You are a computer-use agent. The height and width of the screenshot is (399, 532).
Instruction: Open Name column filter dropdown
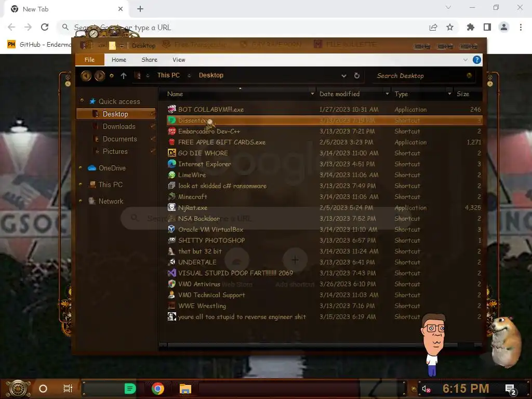pyautogui.click(x=312, y=94)
